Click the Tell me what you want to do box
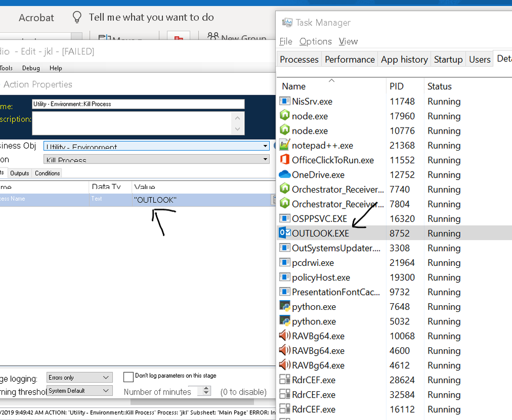Viewport: 512px width, 420px height. coord(151,17)
